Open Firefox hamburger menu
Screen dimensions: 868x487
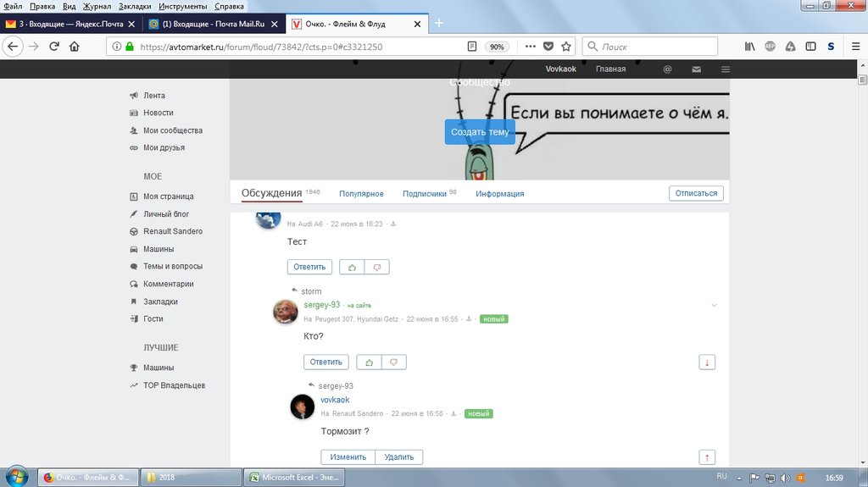click(855, 47)
